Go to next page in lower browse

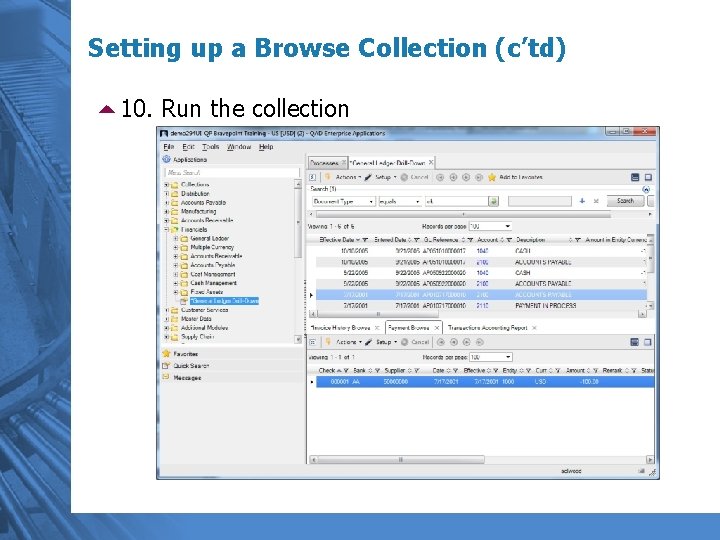point(467,342)
